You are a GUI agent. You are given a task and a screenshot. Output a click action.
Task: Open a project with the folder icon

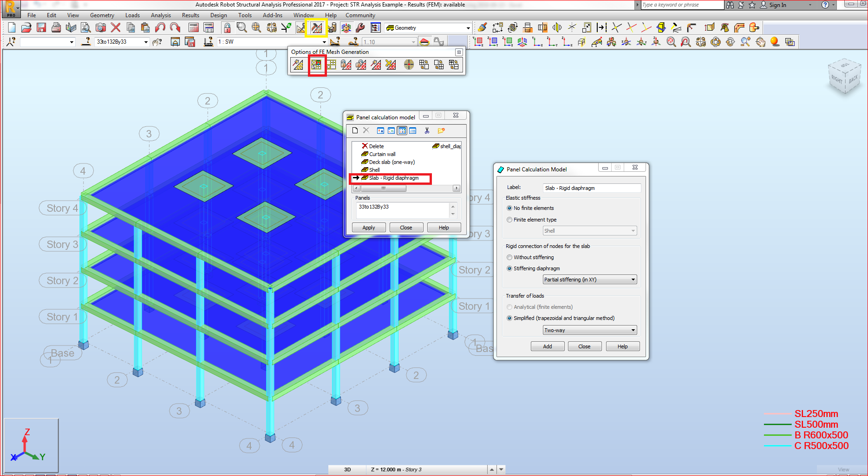(x=26, y=28)
